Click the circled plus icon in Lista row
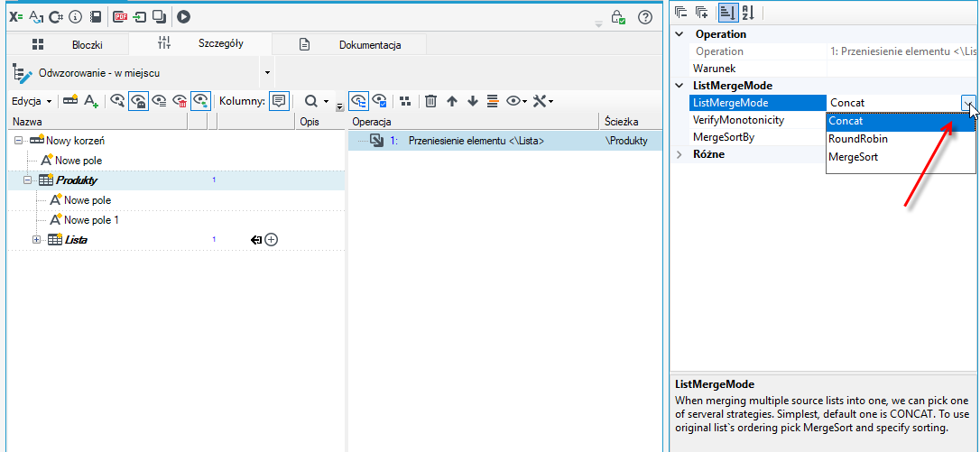This screenshot has width=980, height=452. coord(272,239)
